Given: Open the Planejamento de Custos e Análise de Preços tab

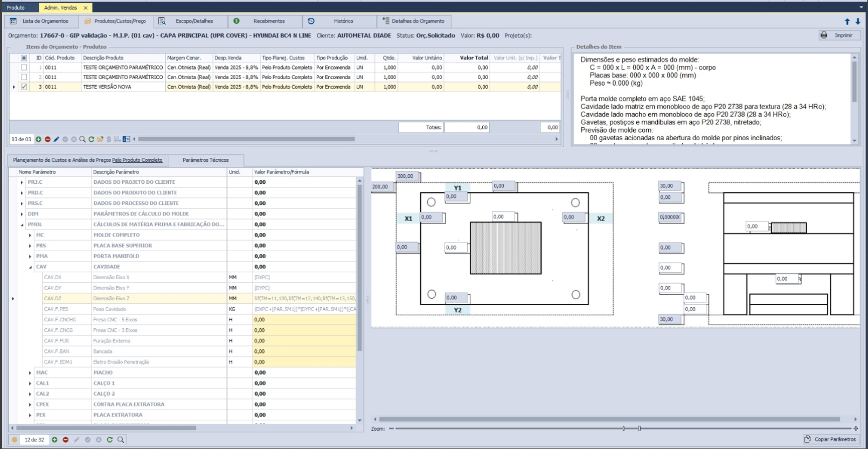Looking at the screenshot, I should pos(88,160).
